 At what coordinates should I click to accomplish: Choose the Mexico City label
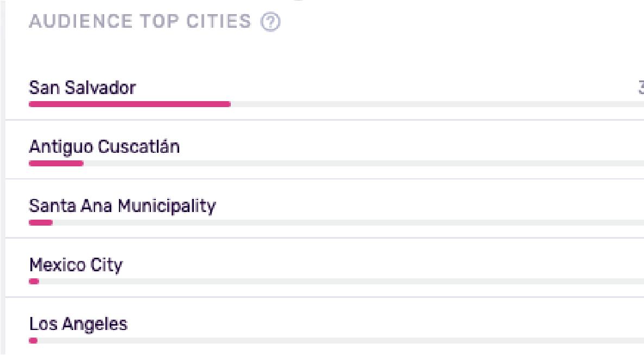click(76, 265)
